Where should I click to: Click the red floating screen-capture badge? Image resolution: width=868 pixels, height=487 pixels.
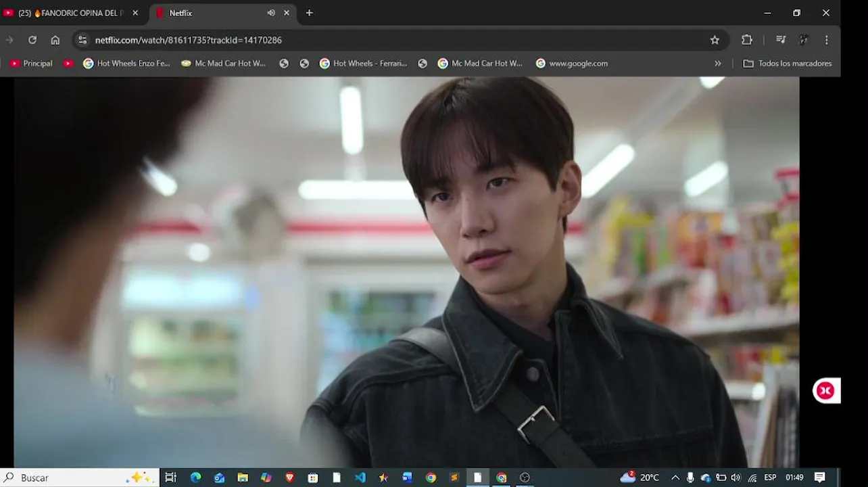tap(825, 390)
